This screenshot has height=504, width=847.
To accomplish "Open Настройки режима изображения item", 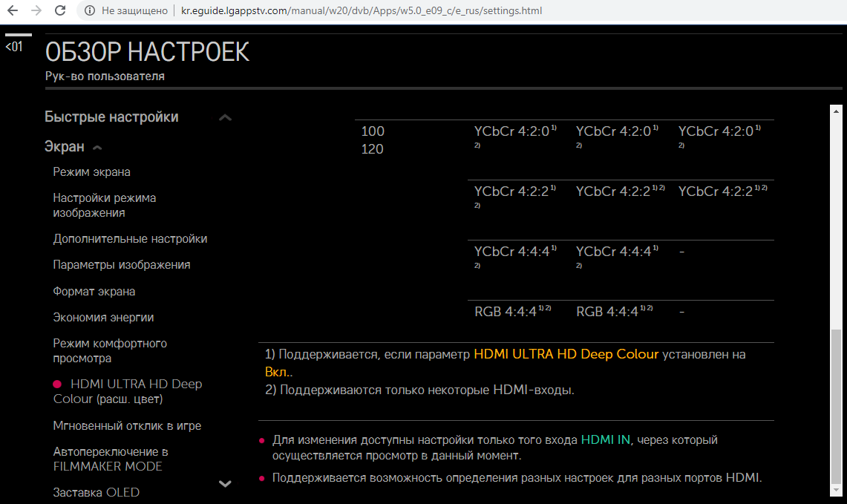I will [x=104, y=206].
